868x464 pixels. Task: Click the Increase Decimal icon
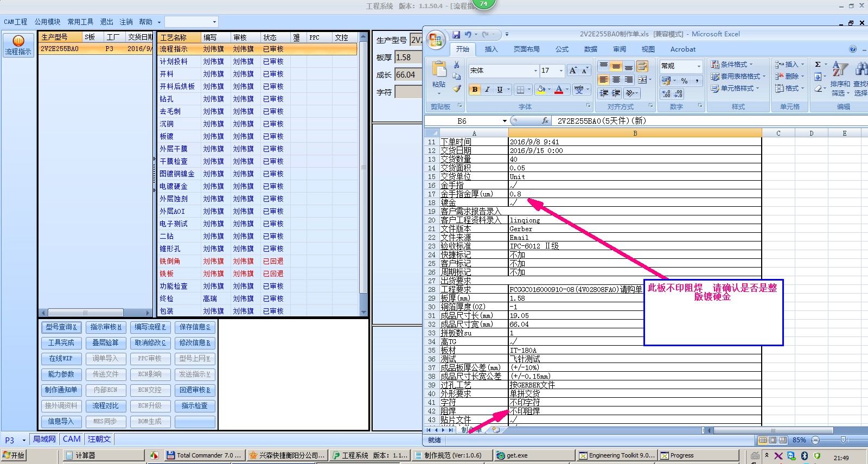click(666, 94)
